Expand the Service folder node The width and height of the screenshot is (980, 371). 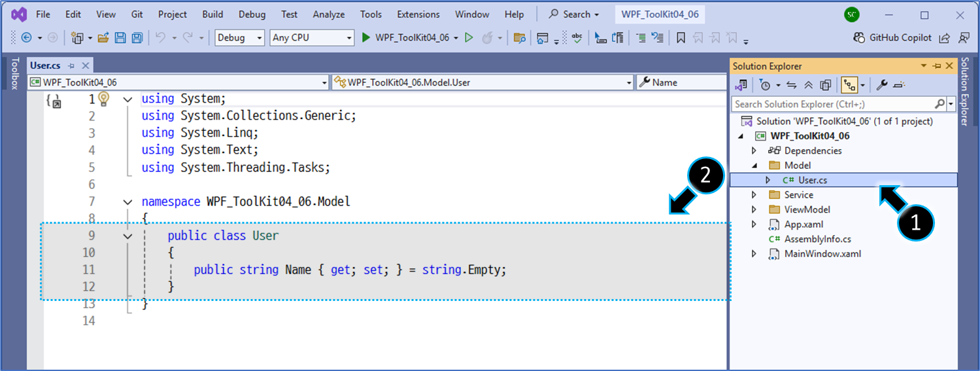754,195
